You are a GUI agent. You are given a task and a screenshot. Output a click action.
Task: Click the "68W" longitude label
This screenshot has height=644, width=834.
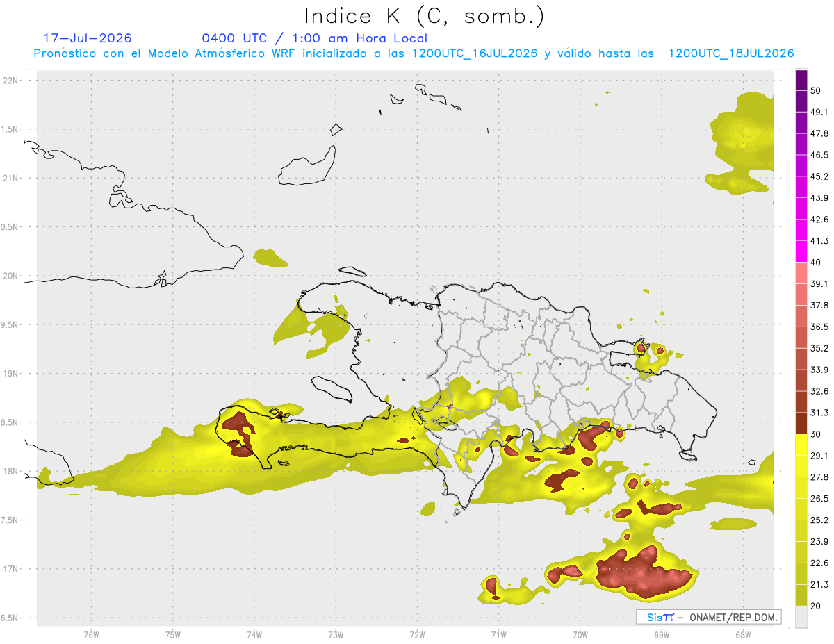(743, 634)
